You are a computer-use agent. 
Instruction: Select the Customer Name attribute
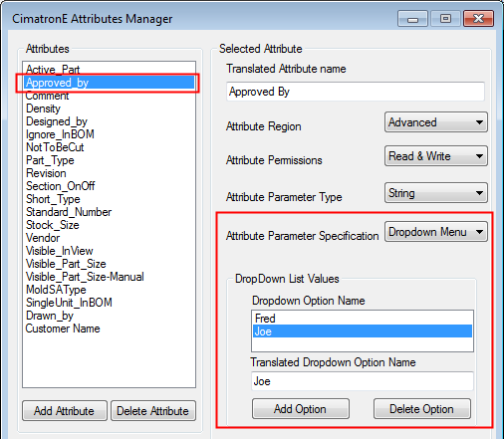[x=63, y=329]
